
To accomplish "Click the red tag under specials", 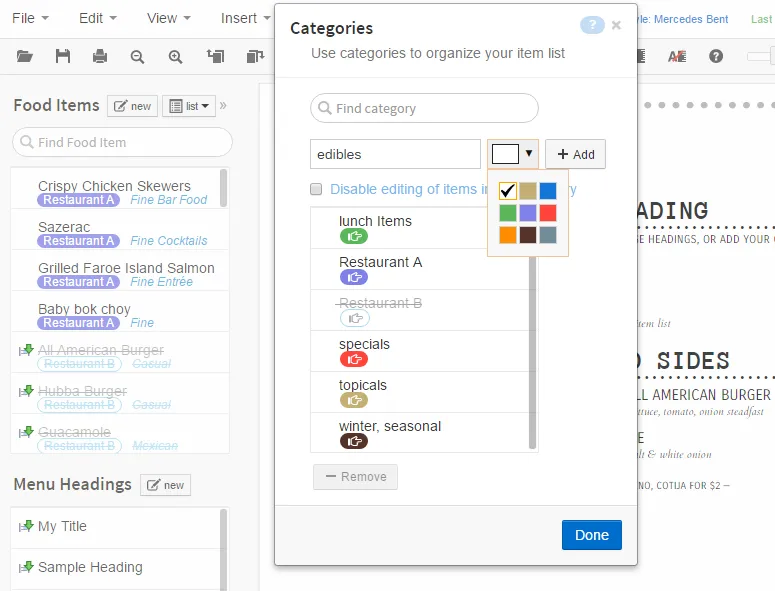I will click(x=353, y=359).
